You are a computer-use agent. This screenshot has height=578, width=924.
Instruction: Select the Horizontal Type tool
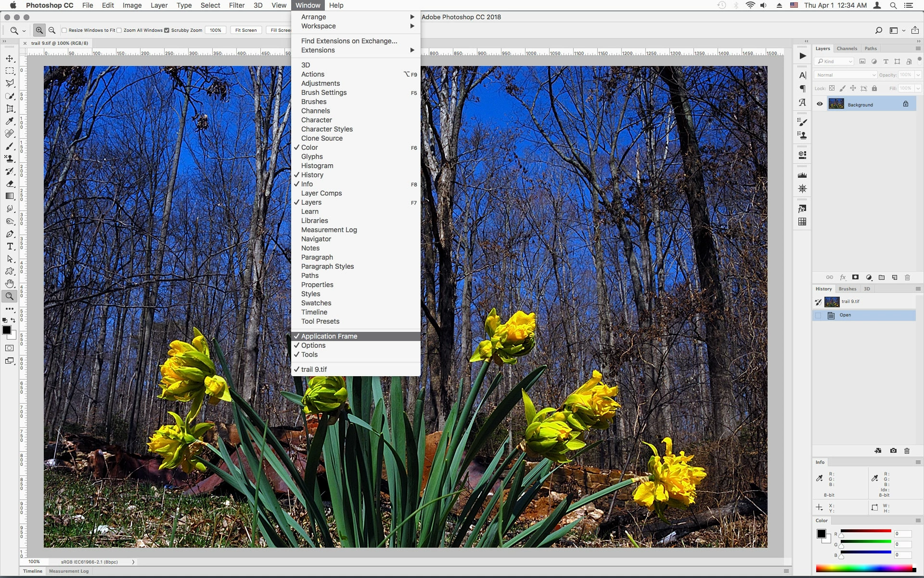pyautogui.click(x=10, y=247)
